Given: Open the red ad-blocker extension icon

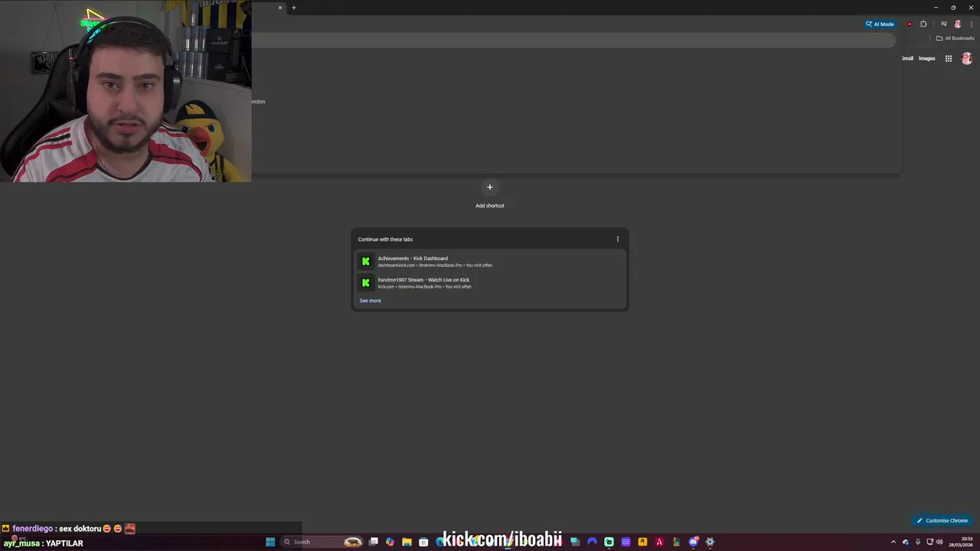Looking at the screenshot, I should (x=909, y=24).
